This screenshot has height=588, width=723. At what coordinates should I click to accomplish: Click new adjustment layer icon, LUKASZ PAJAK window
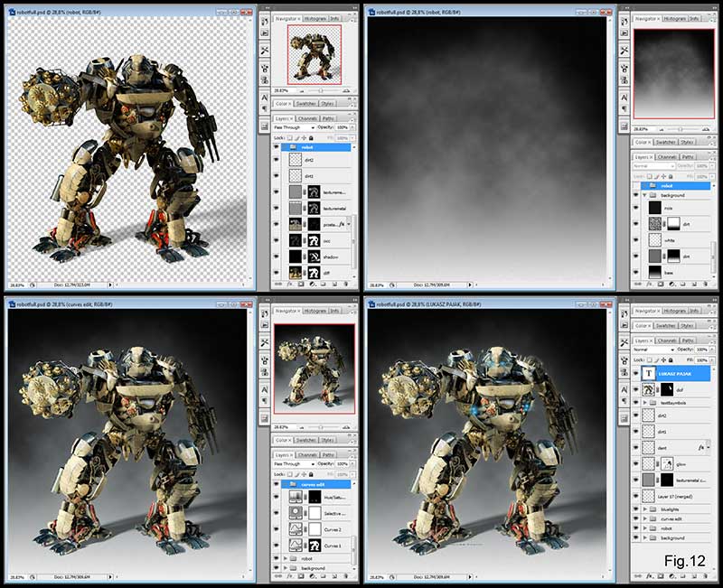[x=671, y=575]
